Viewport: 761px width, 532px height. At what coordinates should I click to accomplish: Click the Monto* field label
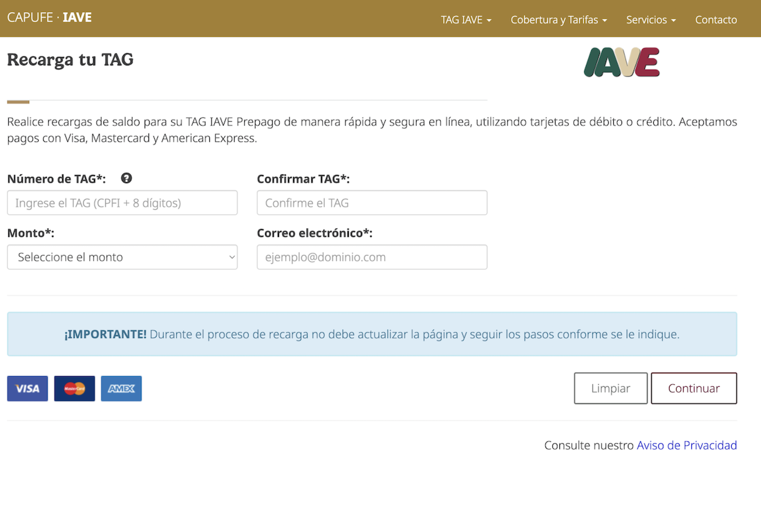point(31,233)
